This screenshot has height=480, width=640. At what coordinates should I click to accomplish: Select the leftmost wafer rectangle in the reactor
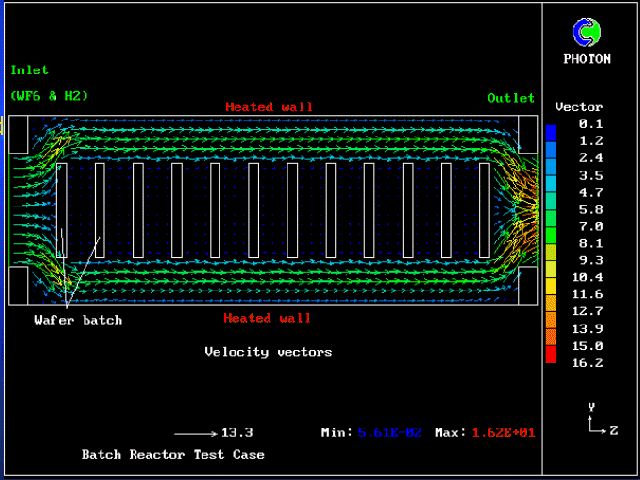(61, 209)
